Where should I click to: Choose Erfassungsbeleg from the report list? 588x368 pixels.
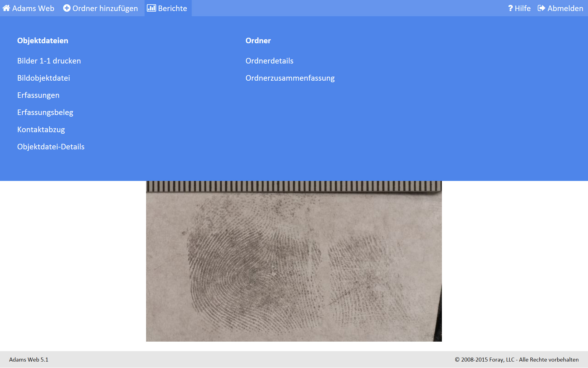tap(45, 112)
